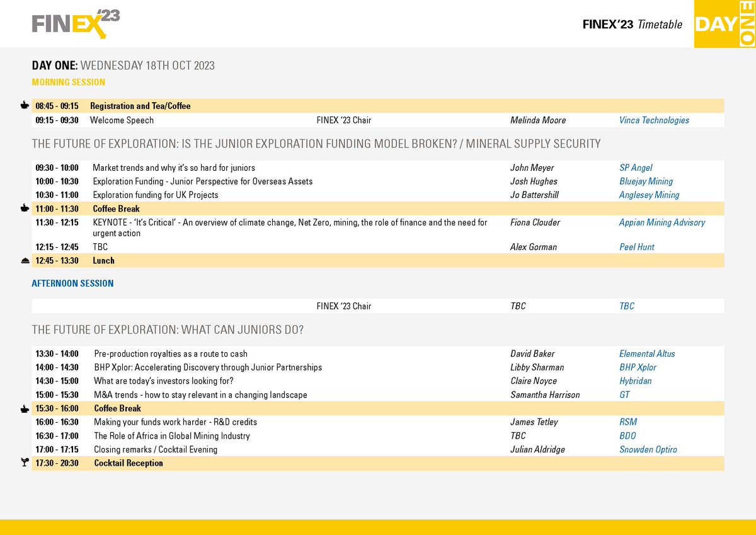This screenshot has width=756, height=535.
Task: Open the Vinca Technologies link
Action: point(654,120)
